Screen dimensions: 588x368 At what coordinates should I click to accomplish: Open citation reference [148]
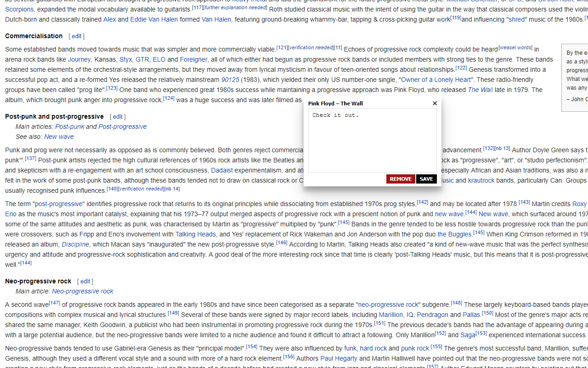pyautogui.click(x=456, y=303)
